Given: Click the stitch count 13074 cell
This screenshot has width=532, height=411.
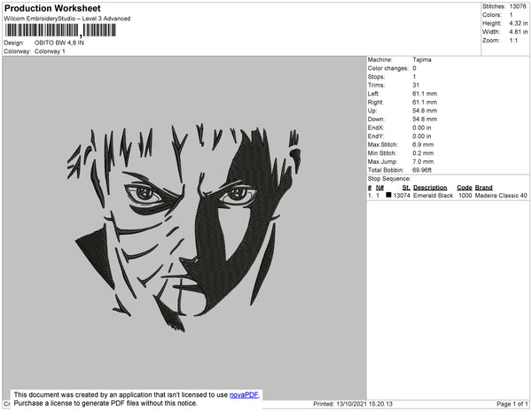Looking at the screenshot, I should coord(402,196).
